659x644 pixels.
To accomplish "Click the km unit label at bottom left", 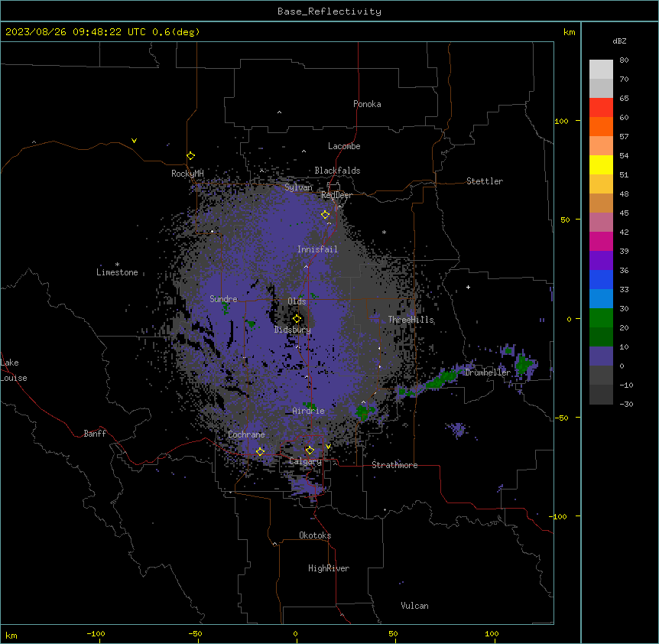I will coord(11,635).
